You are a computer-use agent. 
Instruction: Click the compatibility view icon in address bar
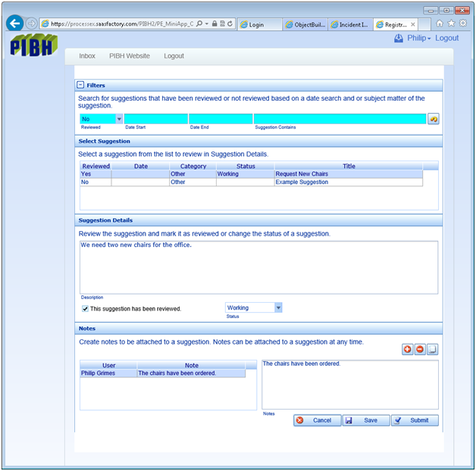point(222,23)
